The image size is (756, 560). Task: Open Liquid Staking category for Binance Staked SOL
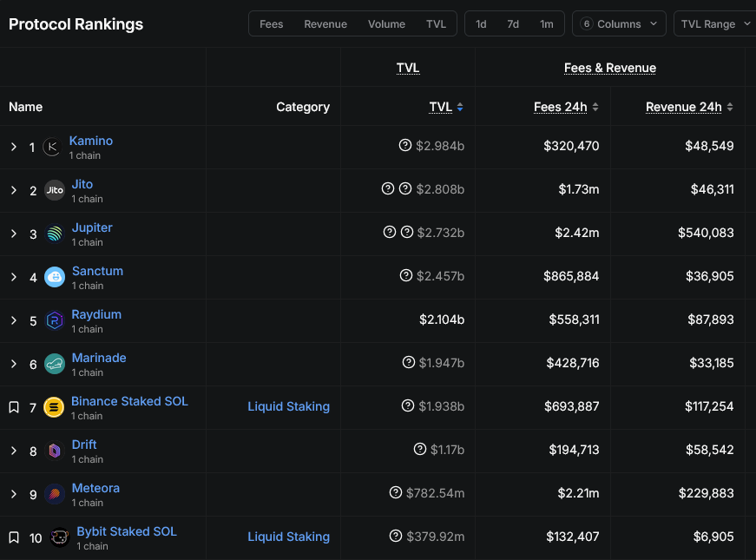tap(289, 406)
